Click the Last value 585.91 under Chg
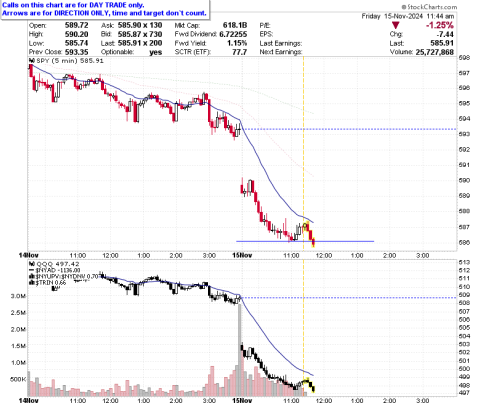This screenshot has width=480, height=406. pos(442,43)
